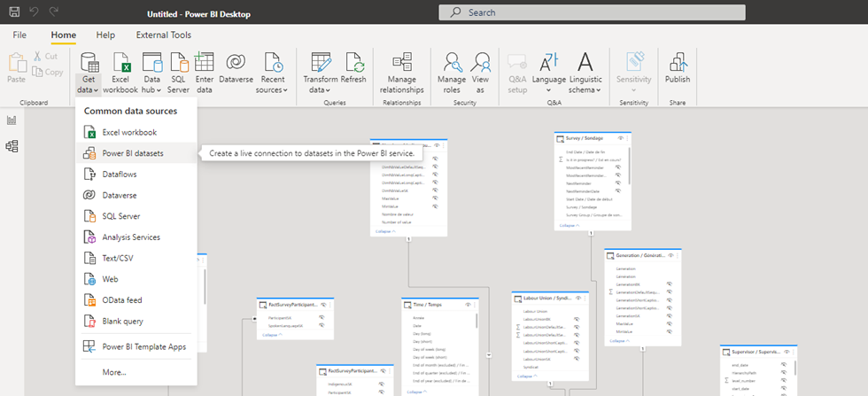This screenshot has width=868, height=396.
Task: Collapse the Generation / Génération table
Action: click(x=619, y=341)
